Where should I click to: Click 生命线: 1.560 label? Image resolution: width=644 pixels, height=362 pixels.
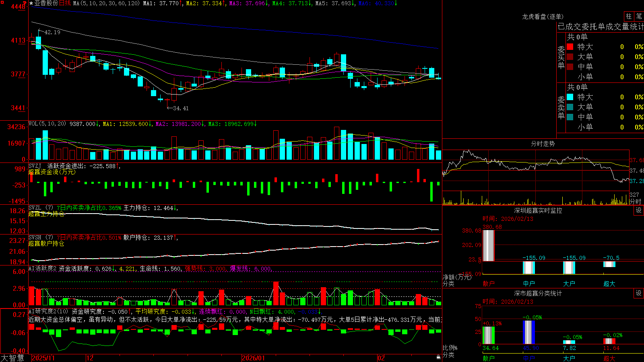click(160, 268)
